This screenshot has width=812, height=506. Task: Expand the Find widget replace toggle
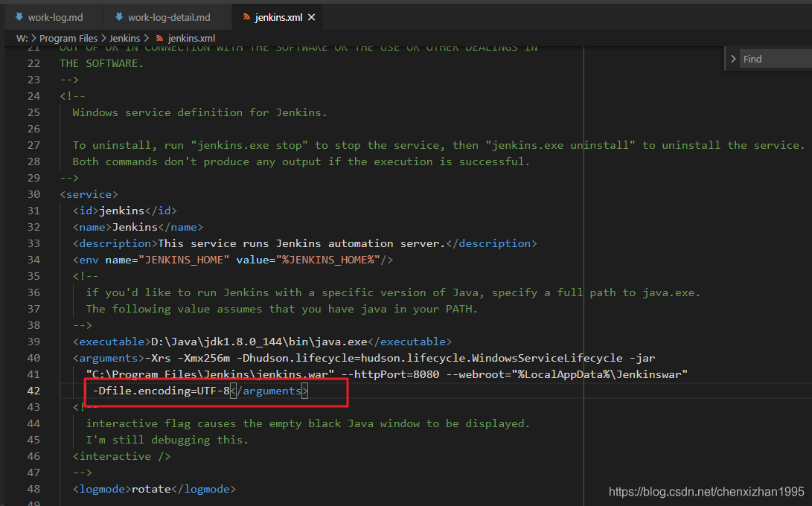pyautogui.click(x=733, y=59)
